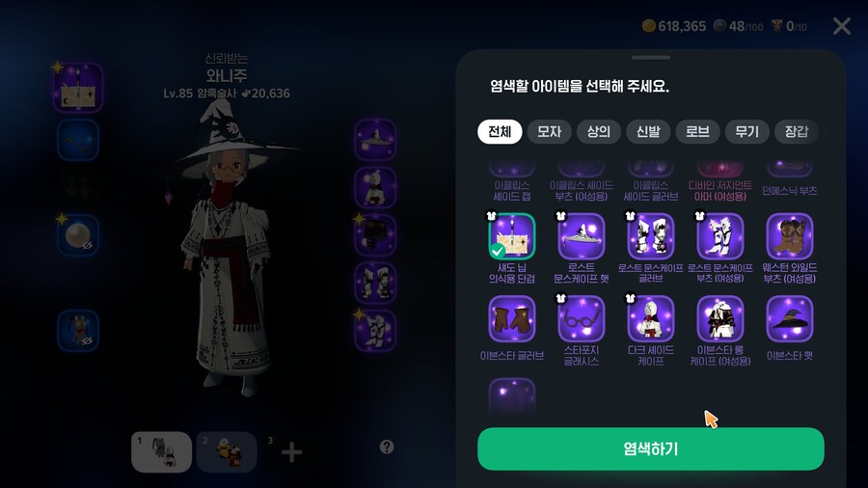The width and height of the screenshot is (868, 488).
Task: Toggle visibility on the cat pet slot
Action: pyautogui.click(x=88, y=341)
